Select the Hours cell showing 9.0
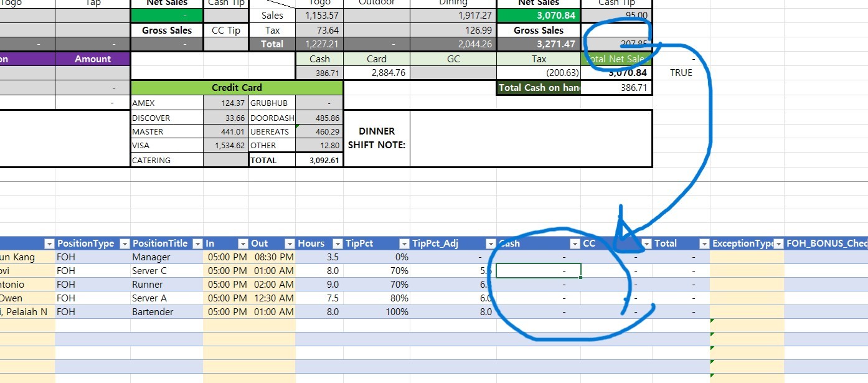 (x=319, y=284)
